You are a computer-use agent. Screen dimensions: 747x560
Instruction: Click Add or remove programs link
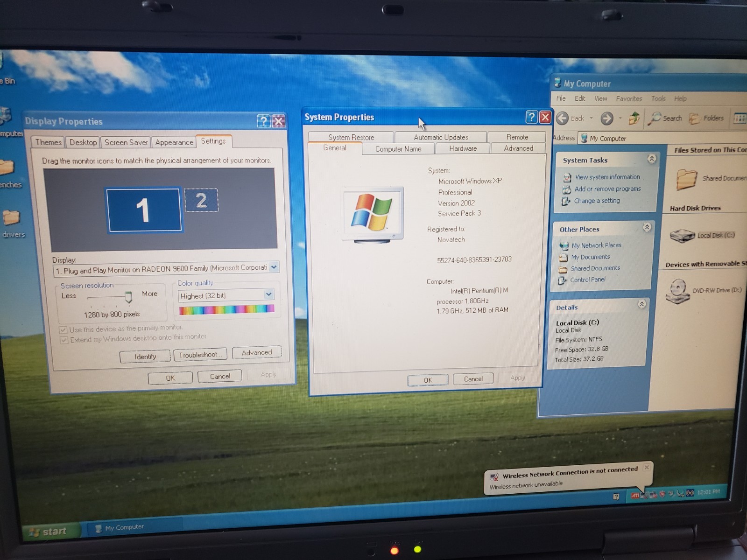click(607, 189)
